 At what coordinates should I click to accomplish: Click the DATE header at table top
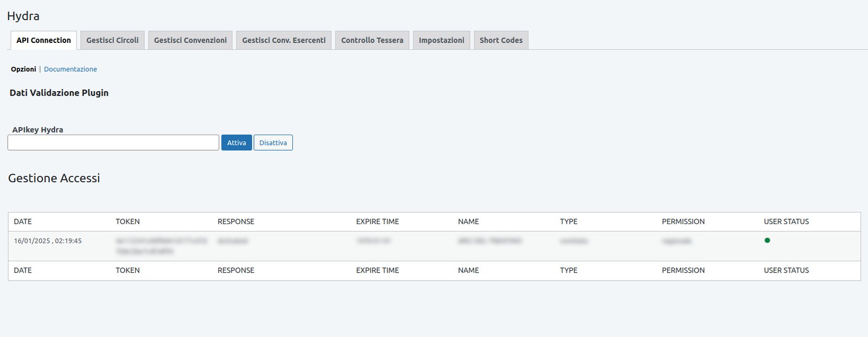(x=23, y=221)
